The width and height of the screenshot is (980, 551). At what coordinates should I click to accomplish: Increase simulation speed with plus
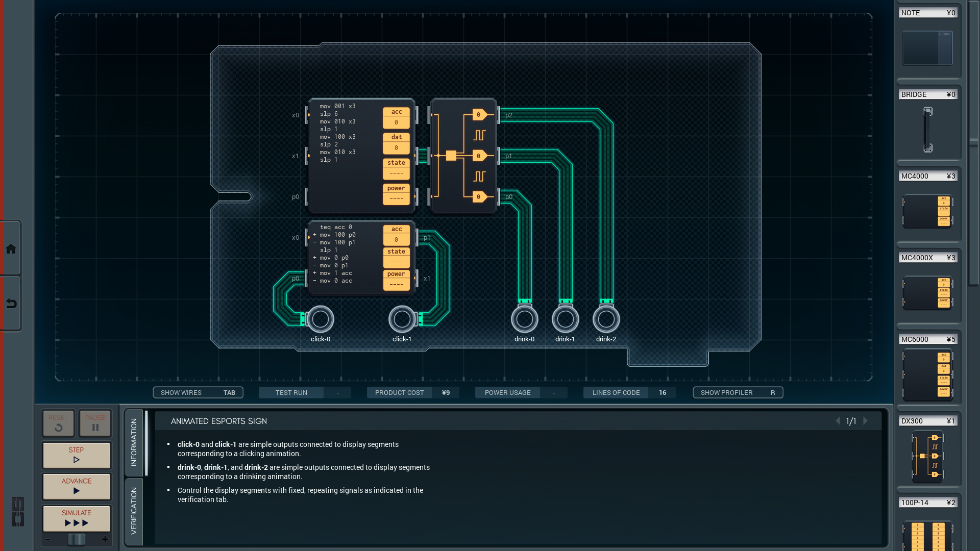coord(105,539)
